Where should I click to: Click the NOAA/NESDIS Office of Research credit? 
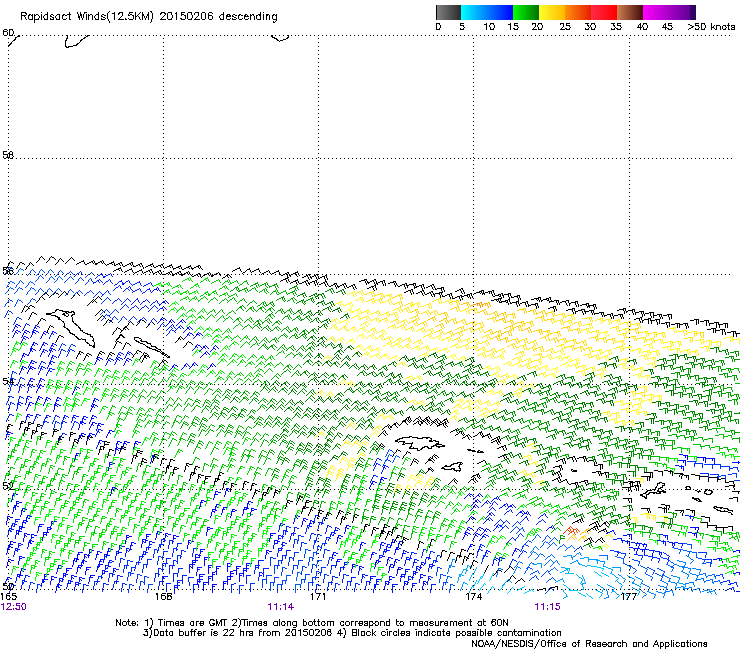tap(589, 643)
